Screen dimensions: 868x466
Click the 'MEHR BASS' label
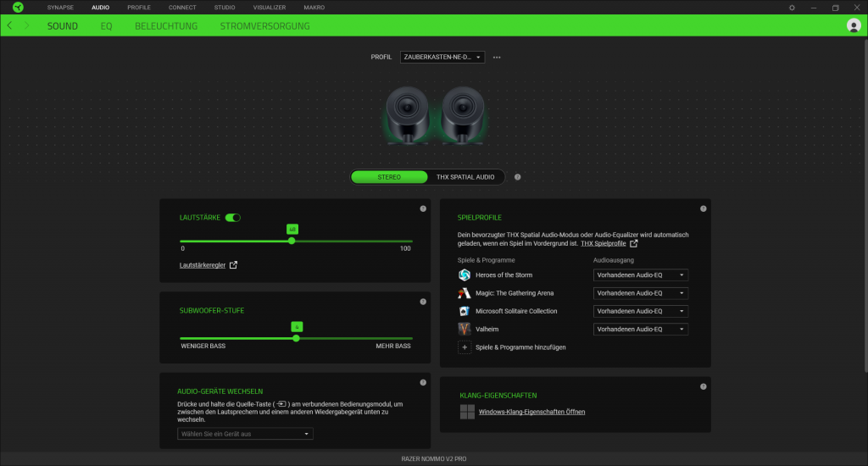(x=393, y=346)
